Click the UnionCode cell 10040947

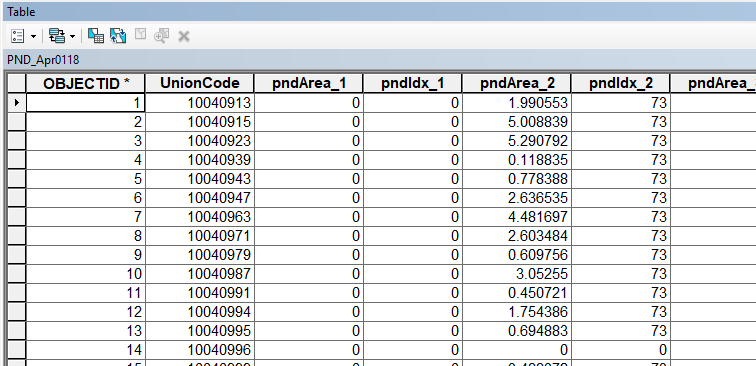200,198
